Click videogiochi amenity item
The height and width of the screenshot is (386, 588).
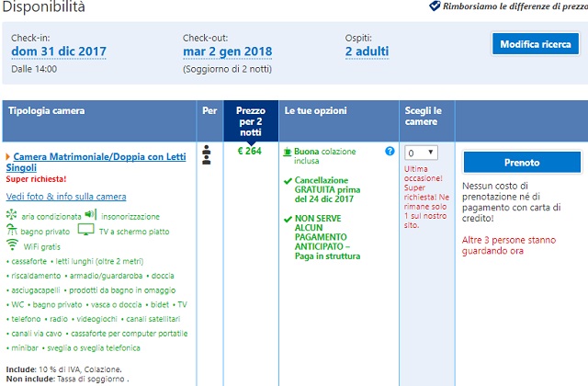click(x=96, y=319)
